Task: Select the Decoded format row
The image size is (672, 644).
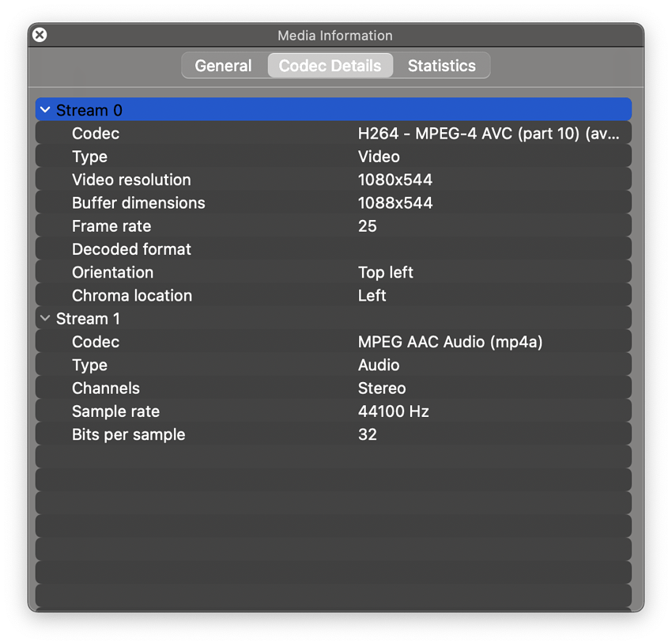Action: click(x=131, y=249)
